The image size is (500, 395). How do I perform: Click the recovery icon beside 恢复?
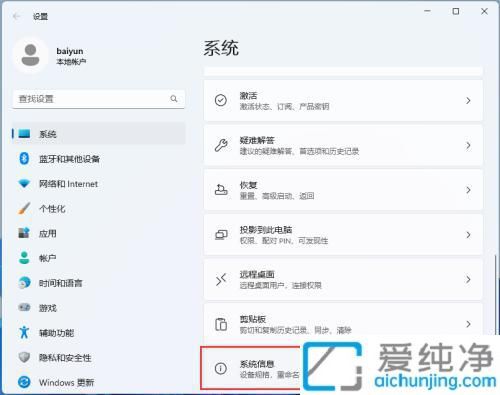pos(221,190)
